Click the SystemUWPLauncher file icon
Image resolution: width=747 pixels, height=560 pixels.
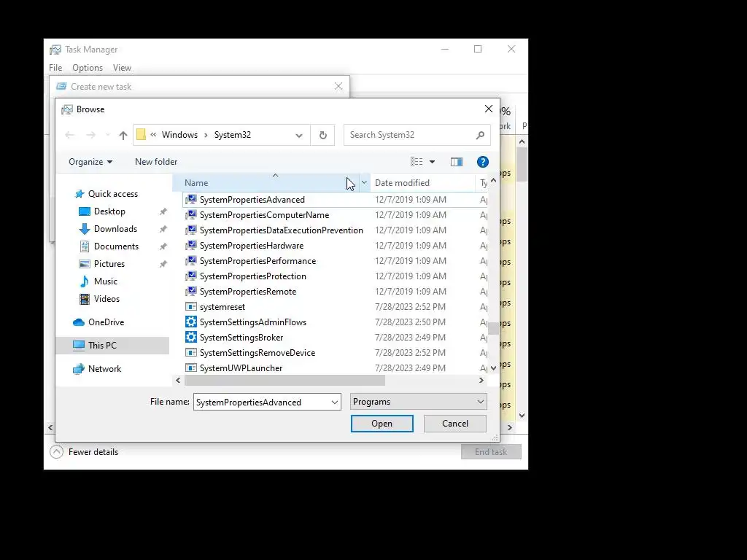[191, 367]
